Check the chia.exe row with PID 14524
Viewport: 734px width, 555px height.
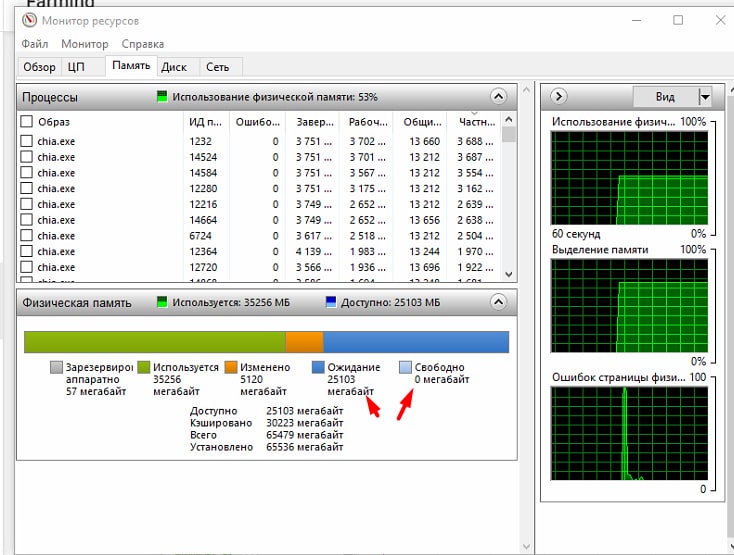(27, 157)
